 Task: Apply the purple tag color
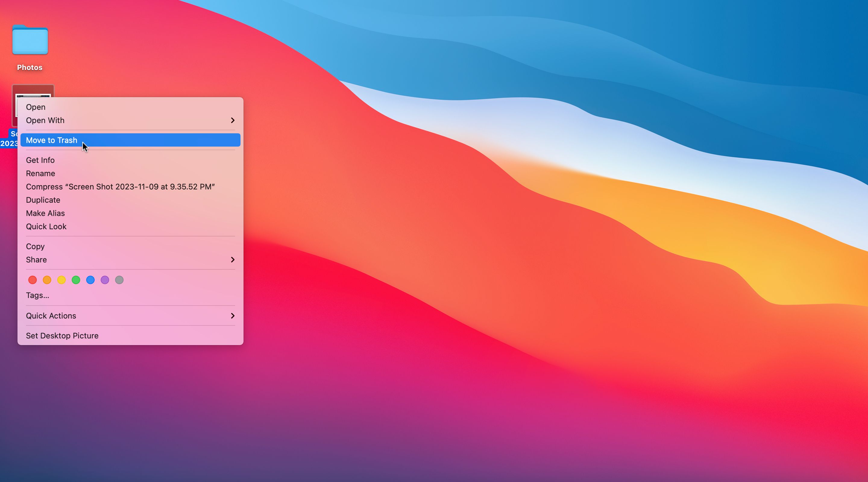105,280
